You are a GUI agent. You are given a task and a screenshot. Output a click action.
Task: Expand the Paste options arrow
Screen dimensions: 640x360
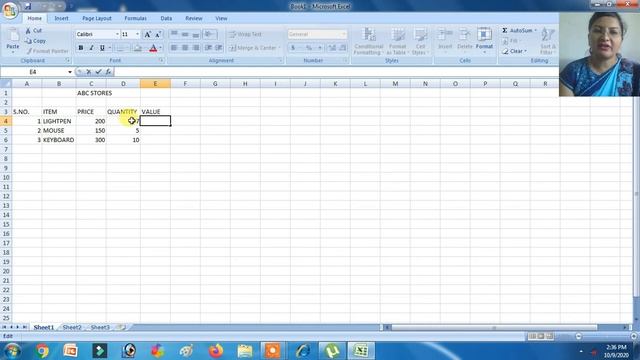(x=13, y=52)
